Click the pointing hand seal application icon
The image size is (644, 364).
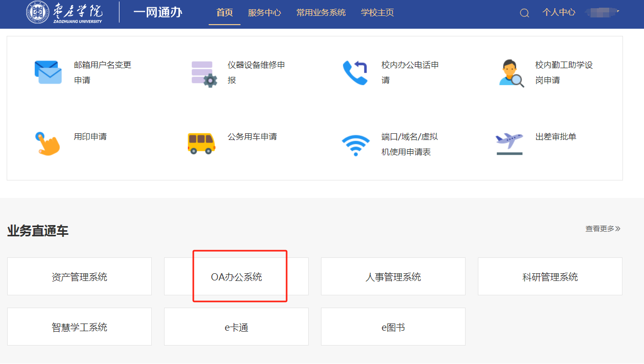tap(48, 144)
